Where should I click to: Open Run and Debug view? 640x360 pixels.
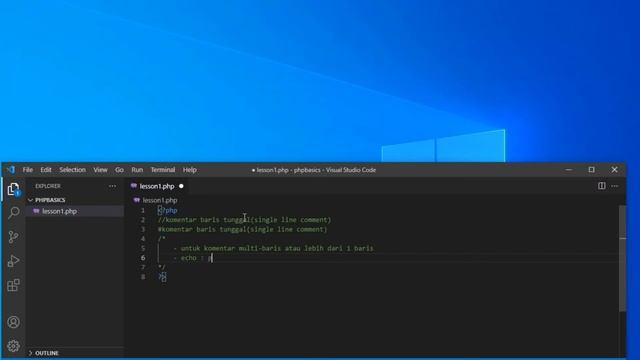pyautogui.click(x=13, y=261)
